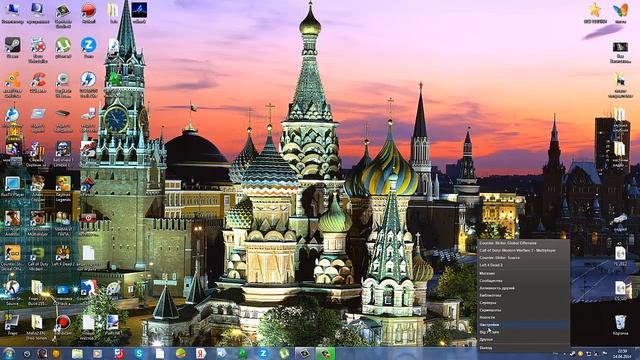The image size is (640, 360).
Task: Launch Counter-Strike: Global Offensive from Steam menu
Action: pyautogui.click(x=524, y=243)
